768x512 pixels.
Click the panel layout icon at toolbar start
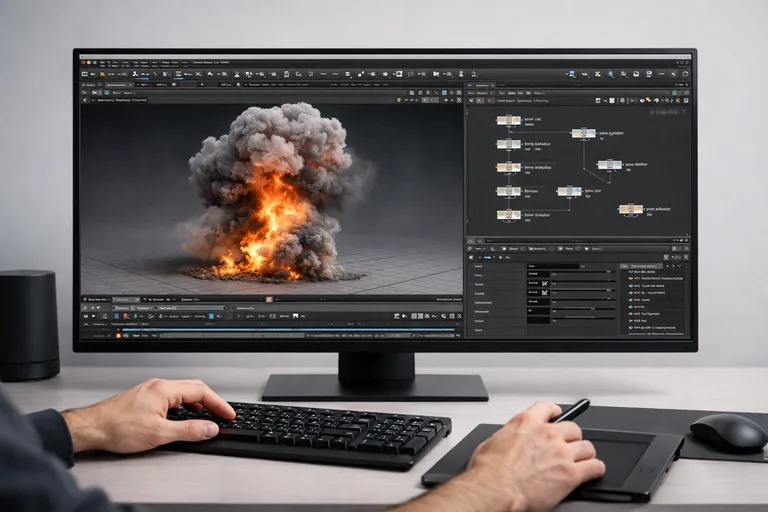pos(85,74)
